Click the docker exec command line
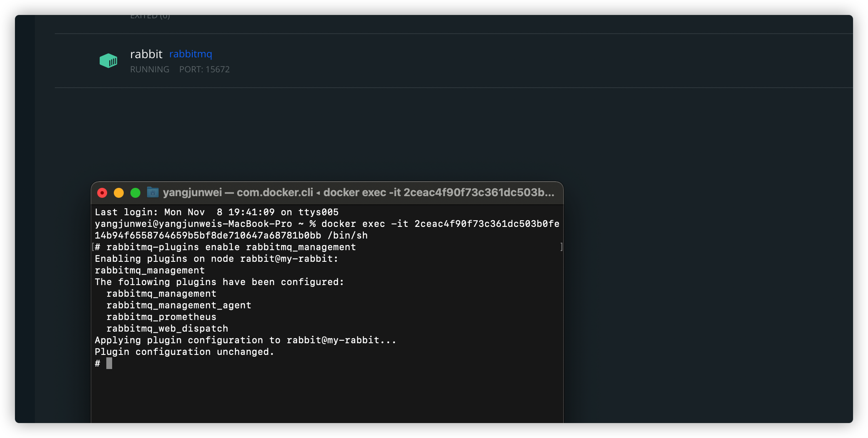 [327, 224]
